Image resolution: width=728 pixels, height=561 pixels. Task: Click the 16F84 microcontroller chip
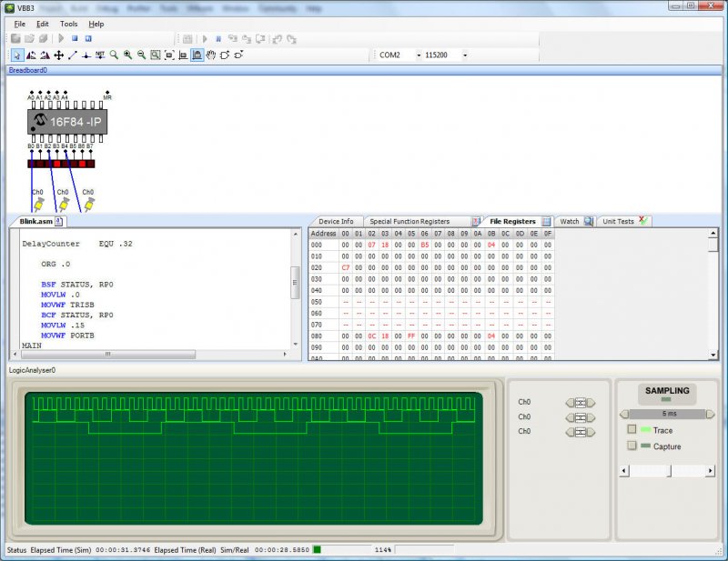click(x=67, y=122)
